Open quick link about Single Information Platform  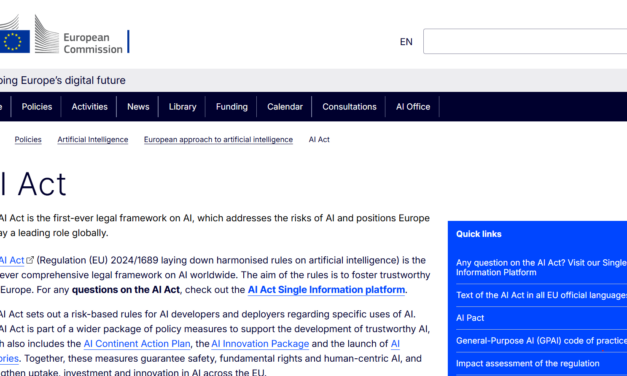click(541, 268)
